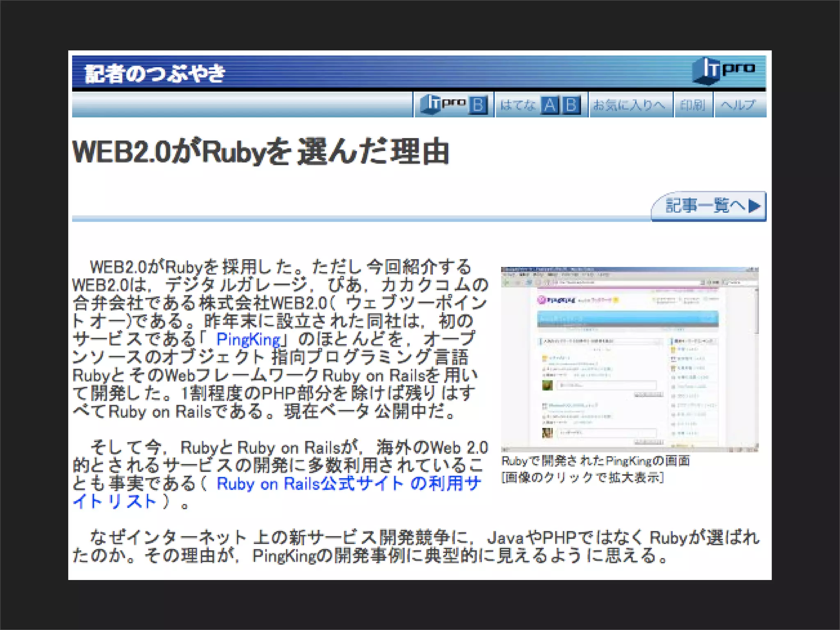Click the ITpro B bookmark button
Screen dimensions: 840x630
pyautogui.click(x=454, y=105)
